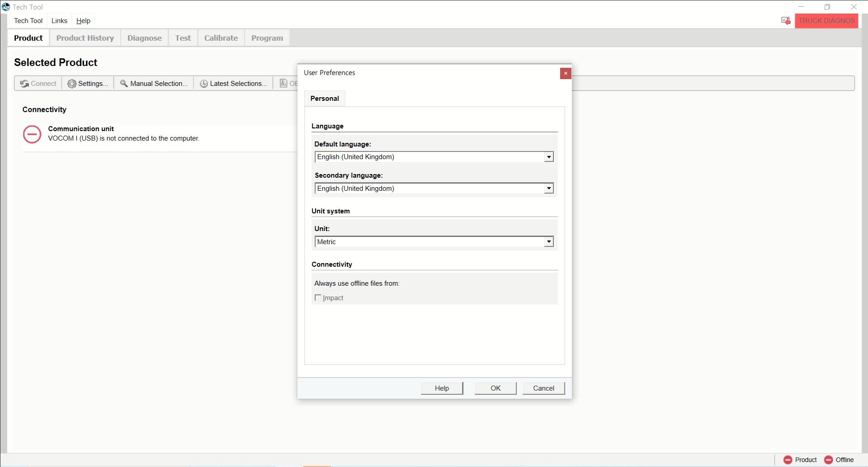The height and width of the screenshot is (467, 868).
Task: Expand the Unit system dropdown
Action: point(548,242)
